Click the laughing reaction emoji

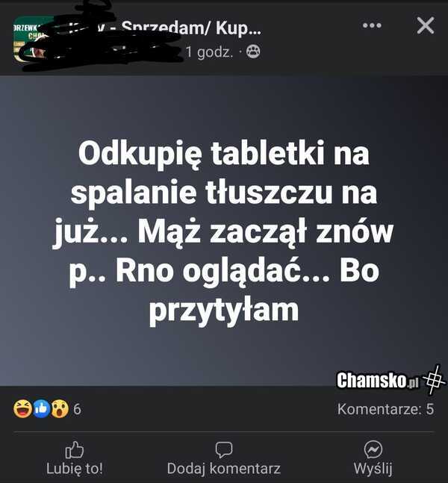[22, 409]
